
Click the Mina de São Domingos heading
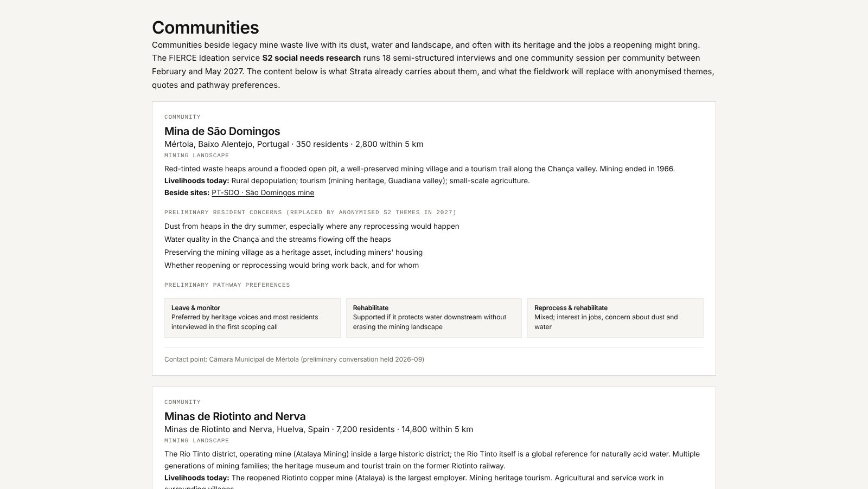click(222, 131)
